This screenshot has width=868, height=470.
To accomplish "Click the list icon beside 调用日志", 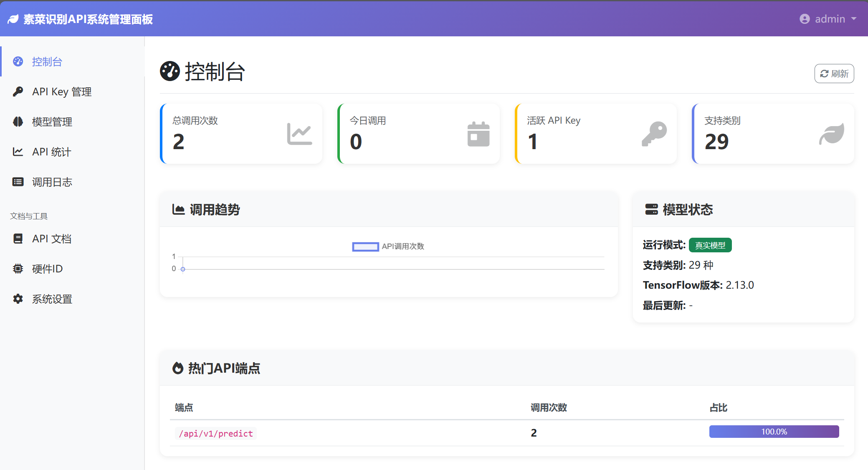I will pos(18,182).
